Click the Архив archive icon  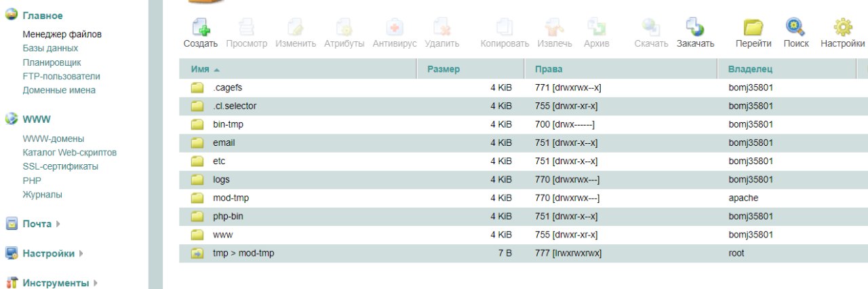[597, 27]
